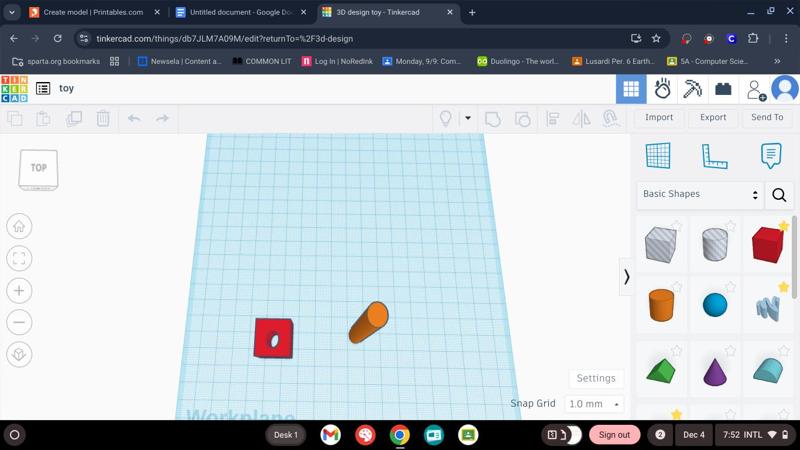
Task: Open Gmail from the shelf
Action: (331, 435)
